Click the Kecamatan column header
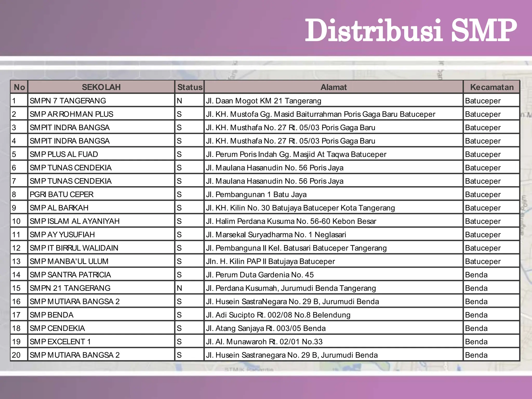 [x=492, y=87]
